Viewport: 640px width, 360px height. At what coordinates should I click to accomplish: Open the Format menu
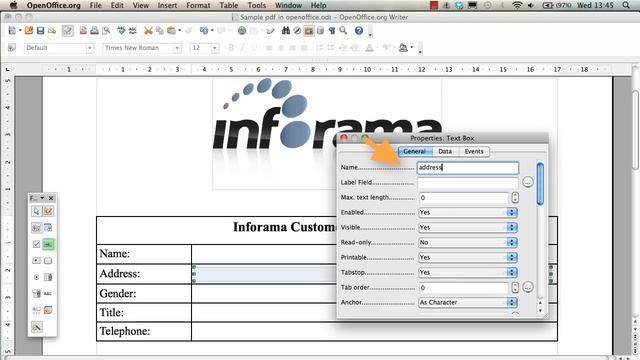[x=198, y=5]
